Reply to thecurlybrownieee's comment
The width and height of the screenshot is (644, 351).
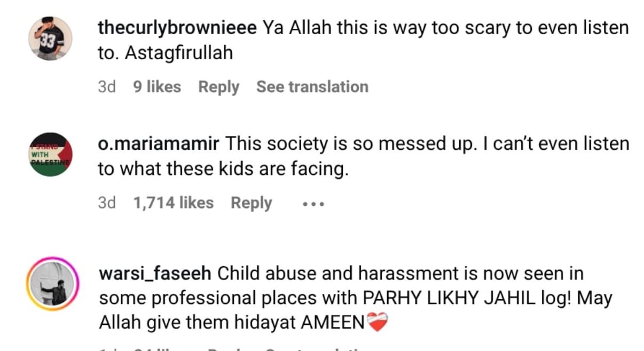219,87
